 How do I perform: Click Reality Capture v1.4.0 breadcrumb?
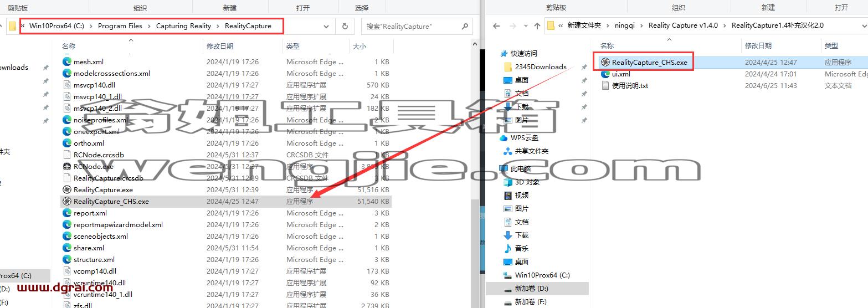point(683,25)
